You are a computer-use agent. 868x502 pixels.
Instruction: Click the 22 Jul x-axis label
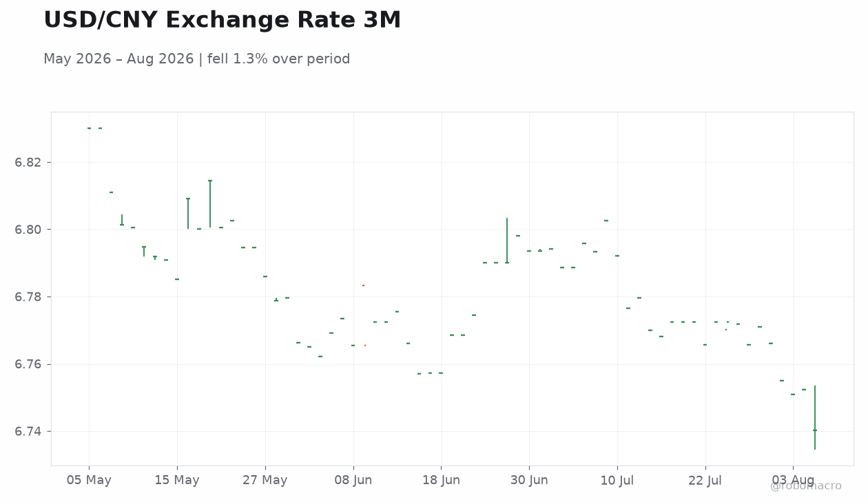coord(705,480)
